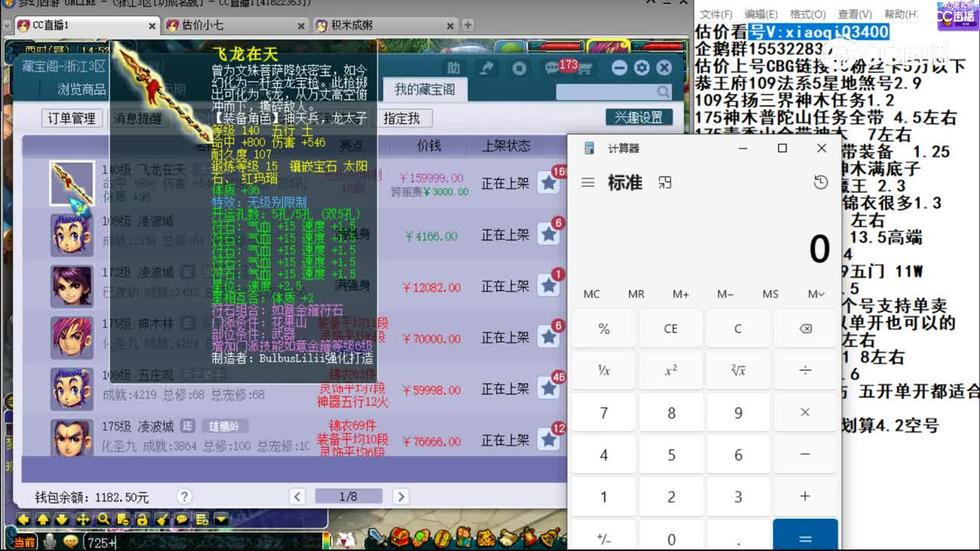The height and width of the screenshot is (551, 980).
Task: Click the chat panel broom clear icon
Action: coord(162,519)
